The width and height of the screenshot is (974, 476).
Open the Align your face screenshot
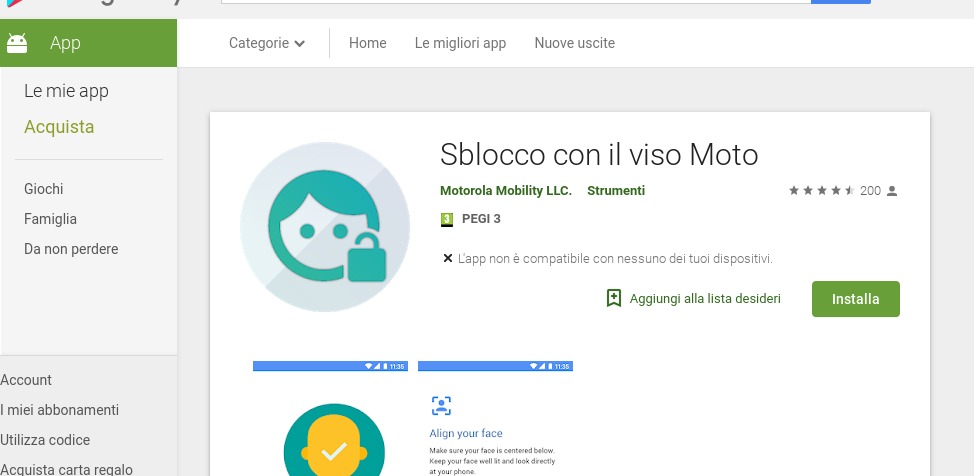click(x=496, y=418)
